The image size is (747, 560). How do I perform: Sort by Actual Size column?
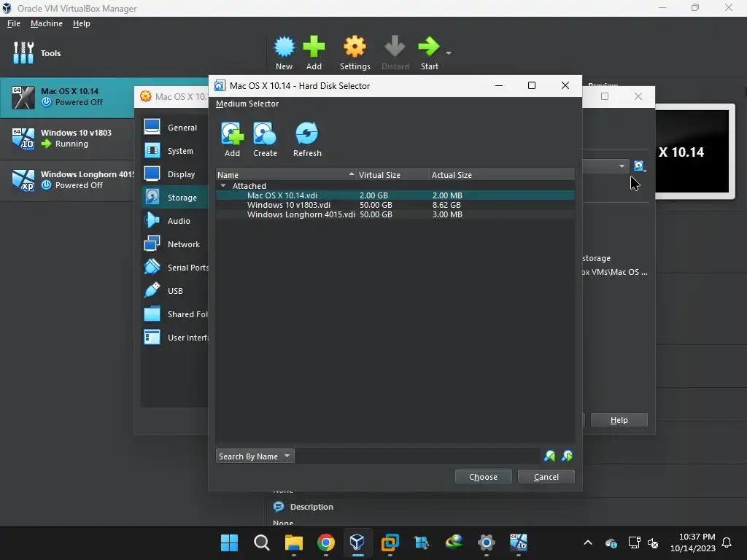pyautogui.click(x=502, y=175)
